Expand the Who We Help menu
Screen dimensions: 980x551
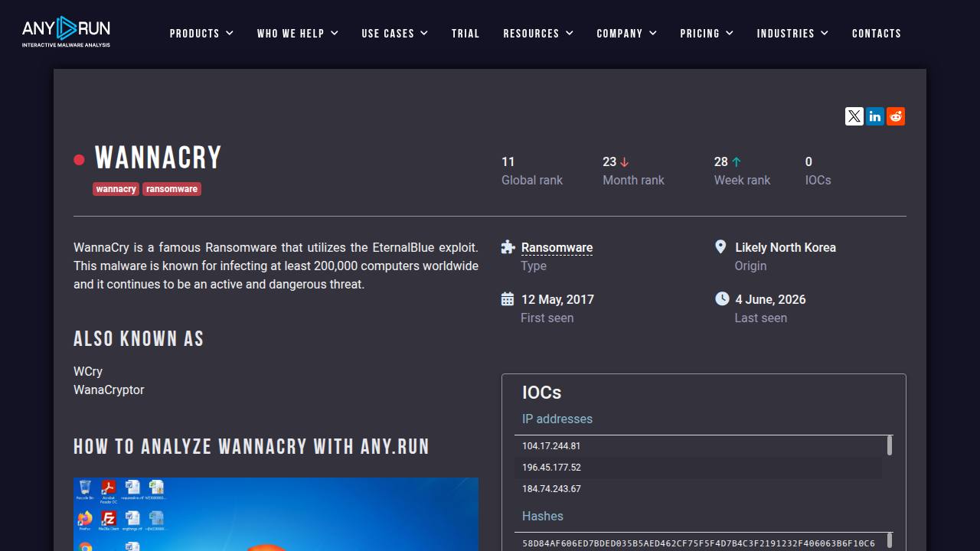pyautogui.click(x=298, y=34)
